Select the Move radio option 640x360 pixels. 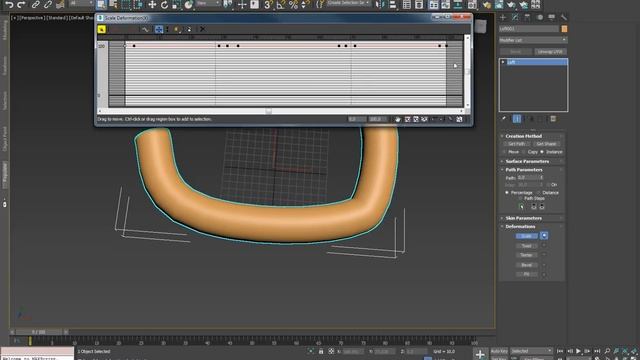click(511, 152)
